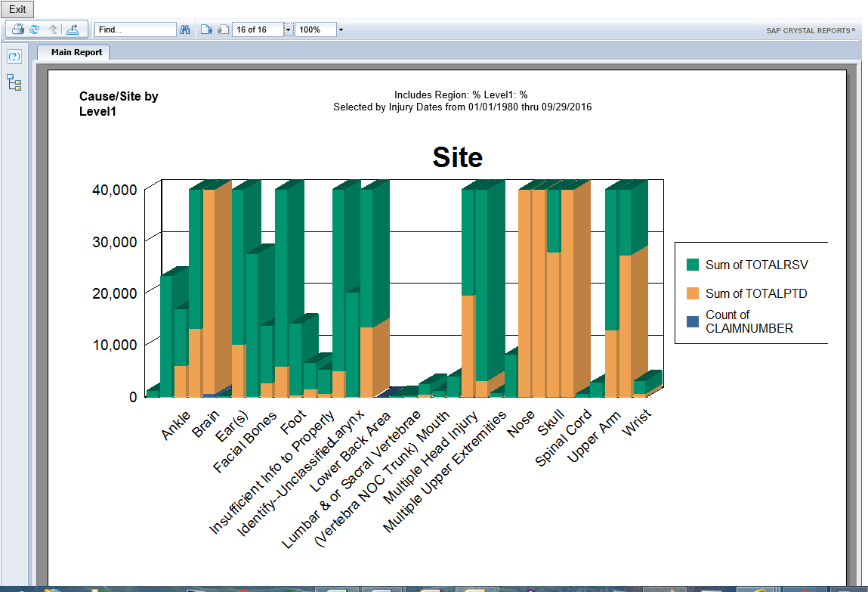The image size is (868, 592).
Task: Click the 100% zoom value box
Action: click(314, 29)
